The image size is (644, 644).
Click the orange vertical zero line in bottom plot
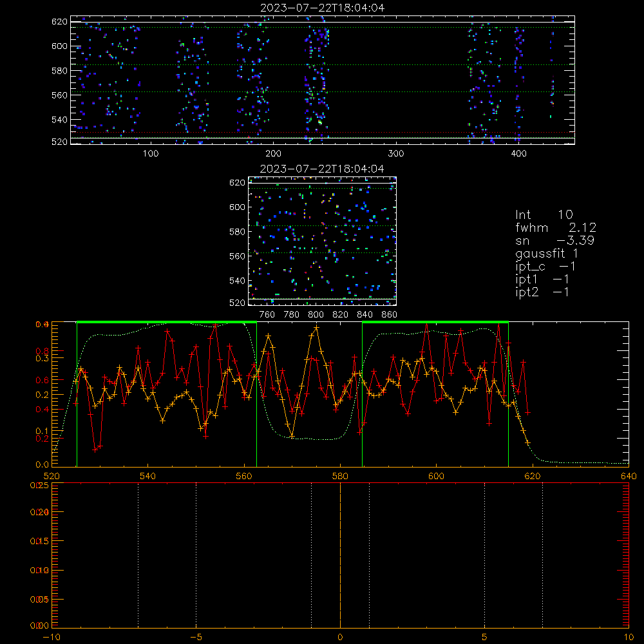[340, 555]
